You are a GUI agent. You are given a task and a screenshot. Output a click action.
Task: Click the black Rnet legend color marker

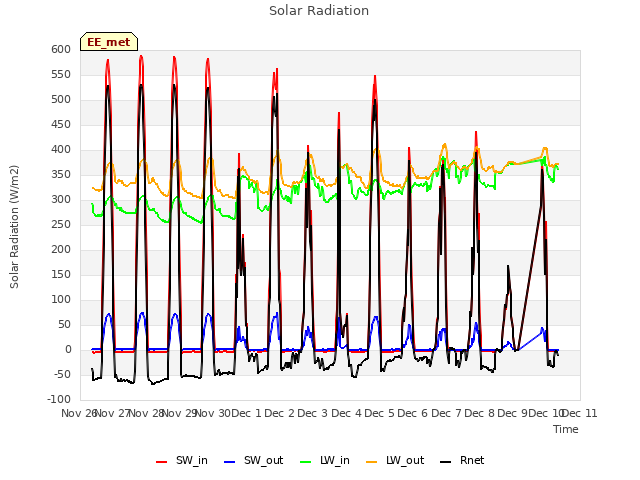point(446,462)
